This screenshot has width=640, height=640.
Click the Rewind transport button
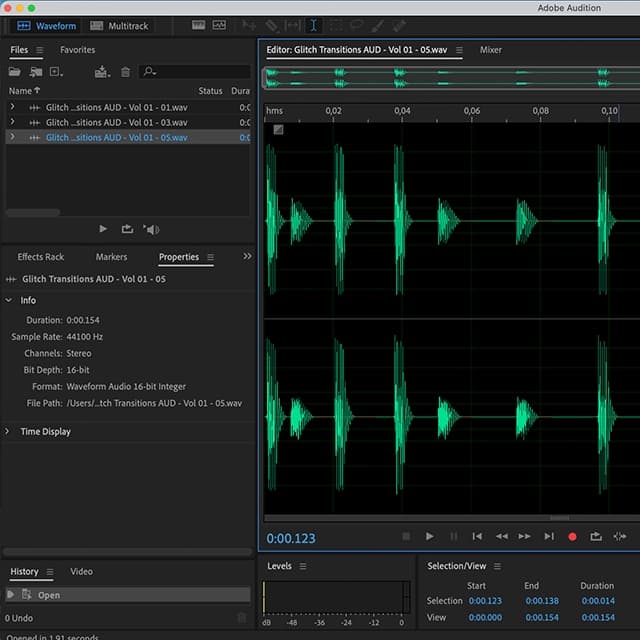[x=501, y=537]
